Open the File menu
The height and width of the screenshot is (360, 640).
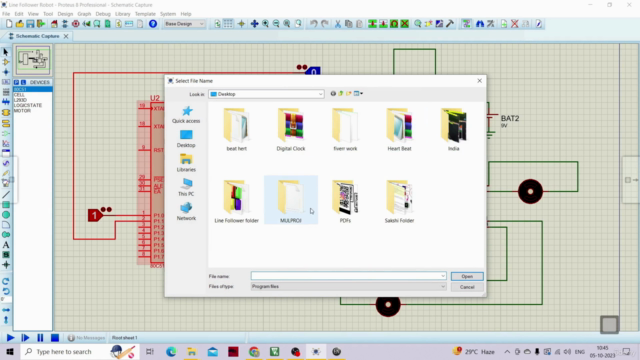6,14
